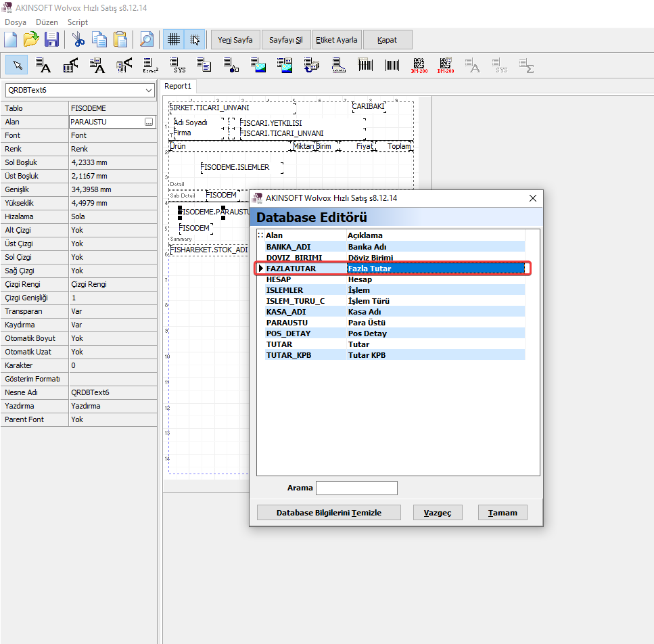Insert memo text tool
This screenshot has height=644, width=654.
pyautogui.click(x=204, y=65)
